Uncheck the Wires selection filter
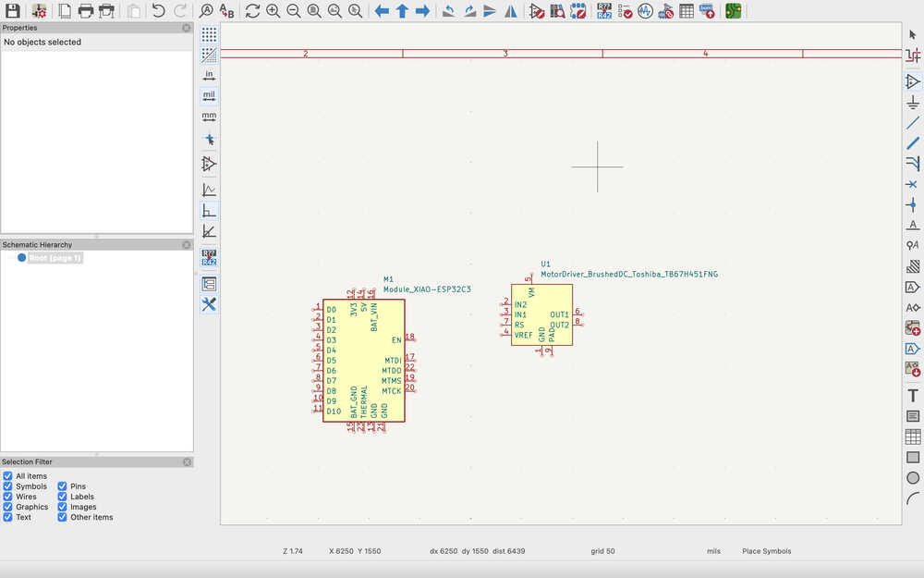The width and height of the screenshot is (924, 578). pos(8,497)
